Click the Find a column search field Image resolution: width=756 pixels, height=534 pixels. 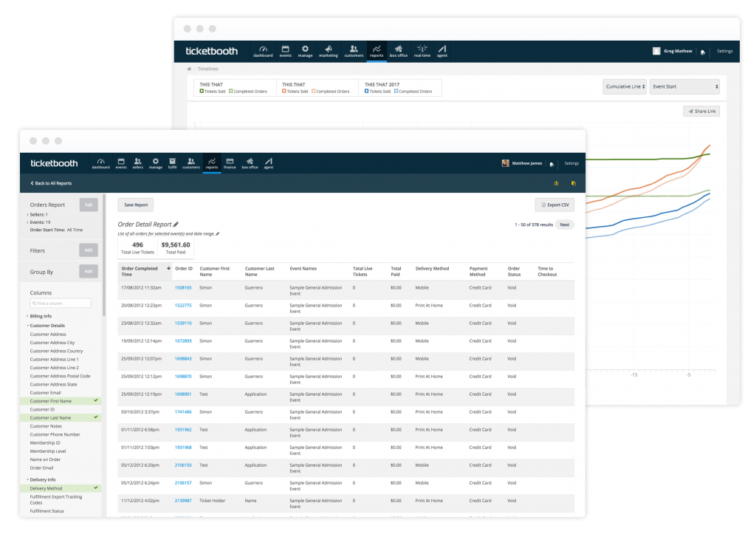(x=60, y=303)
